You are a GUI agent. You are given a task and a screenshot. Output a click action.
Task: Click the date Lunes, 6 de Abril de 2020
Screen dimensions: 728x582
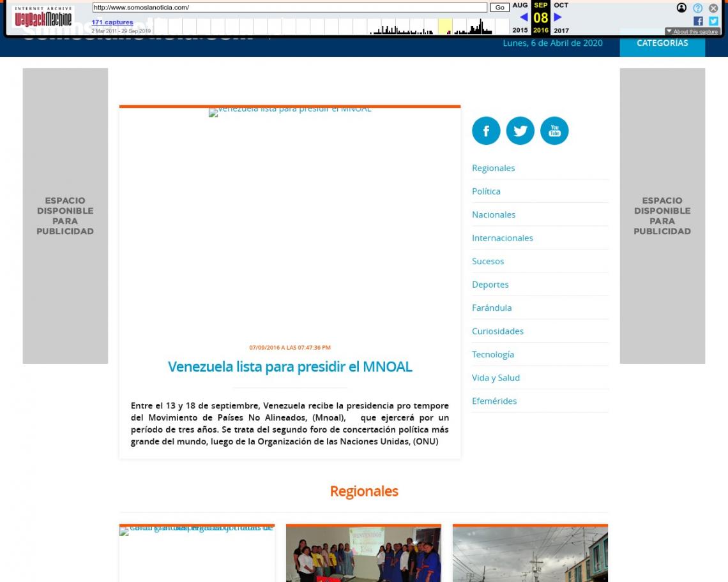(x=552, y=43)
